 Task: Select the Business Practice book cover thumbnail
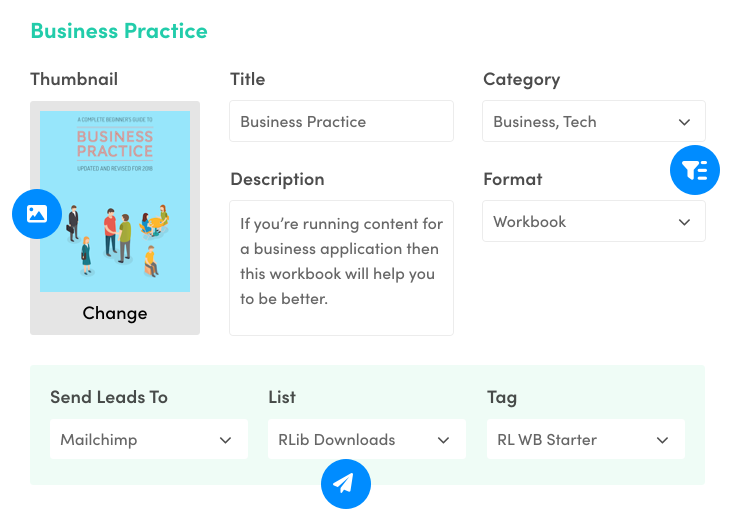(x=115, y=201)
